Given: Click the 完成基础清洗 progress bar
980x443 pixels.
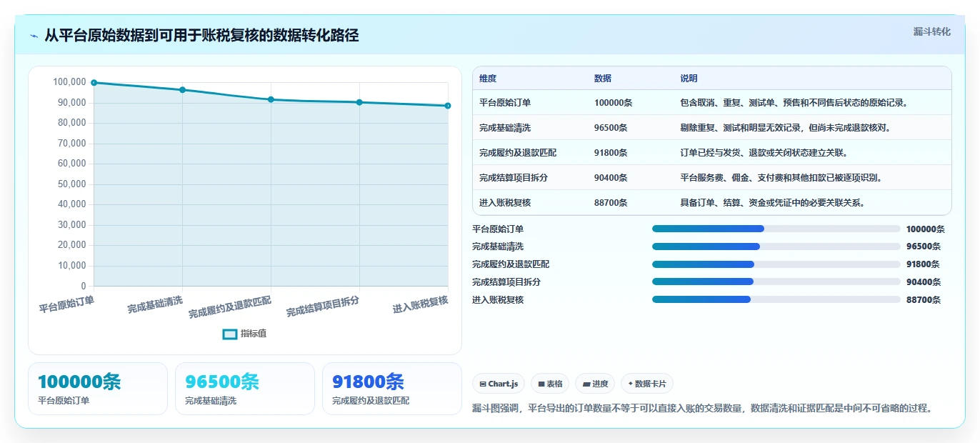Looking at the screenshot, I should (776, 247).
